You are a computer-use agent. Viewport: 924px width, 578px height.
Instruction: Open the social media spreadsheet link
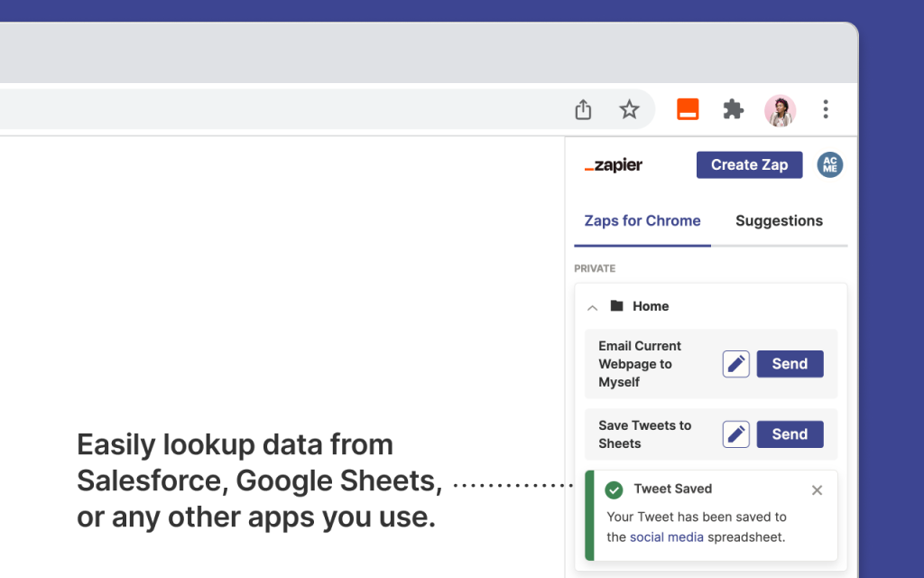(x=667, y=537)
